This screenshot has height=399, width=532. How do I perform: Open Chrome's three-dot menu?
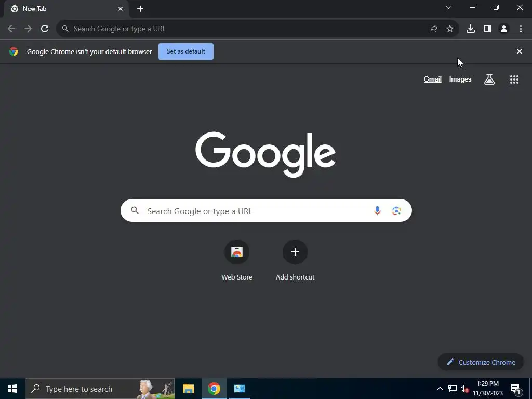tap(521, 29)
